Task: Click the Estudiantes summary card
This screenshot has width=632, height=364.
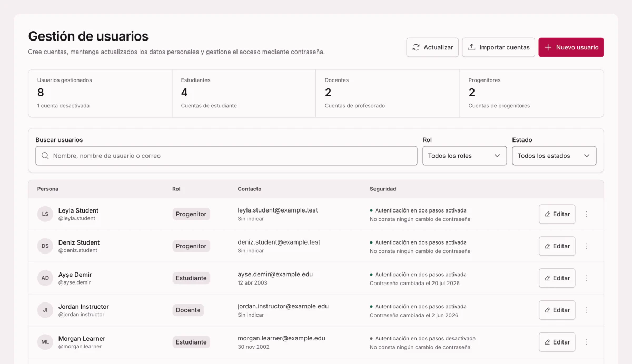Action: (x=244, y=94)
